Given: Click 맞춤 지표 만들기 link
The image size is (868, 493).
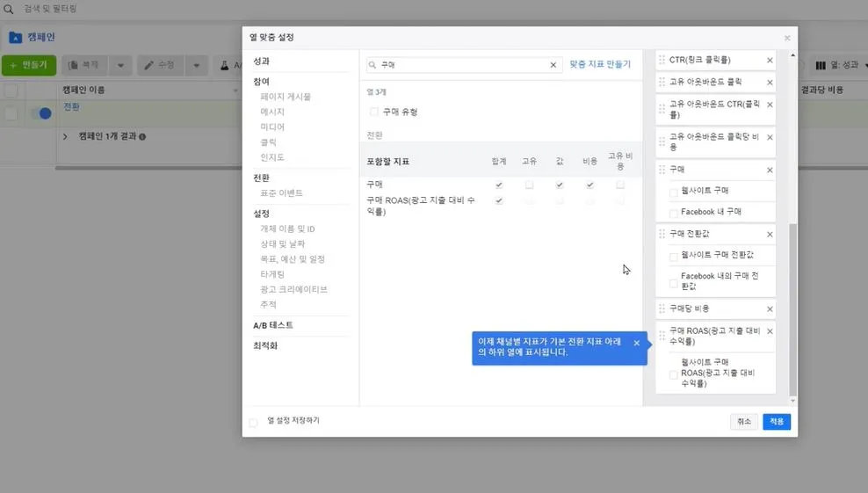Looking at the screenshot, I should click(x=600, y=64).
